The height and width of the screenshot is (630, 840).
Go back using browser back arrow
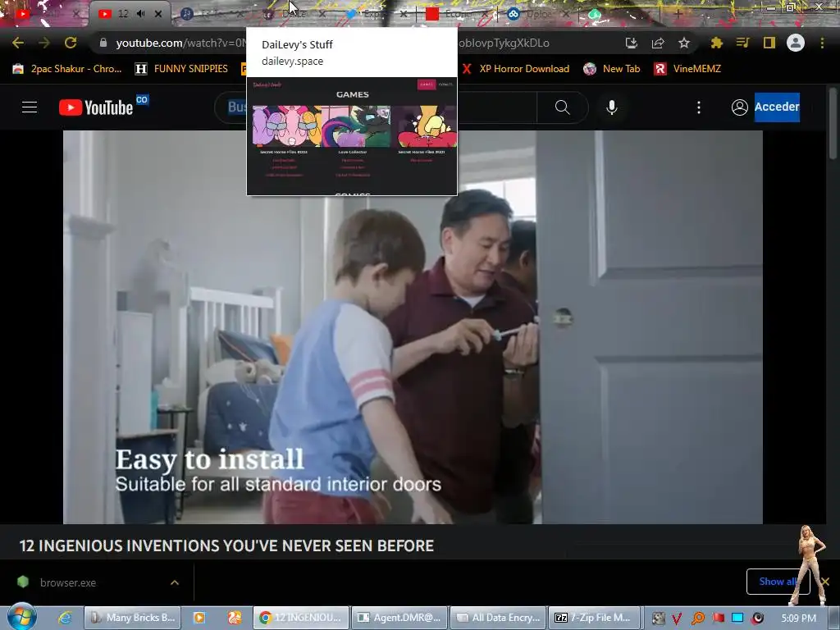[x=18, y=43]
